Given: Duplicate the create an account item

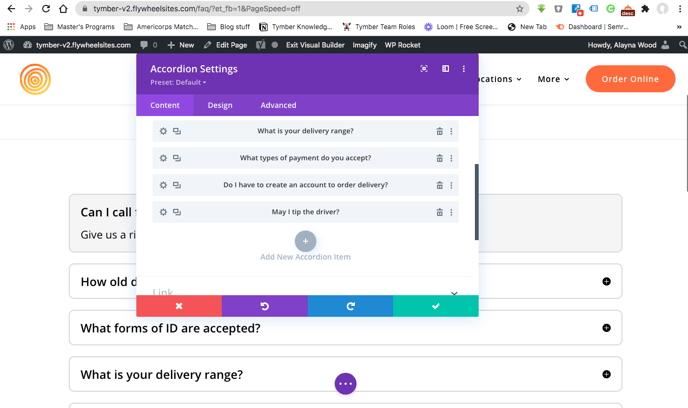Looking at the screenshot, I should click(x=177, y=185).
